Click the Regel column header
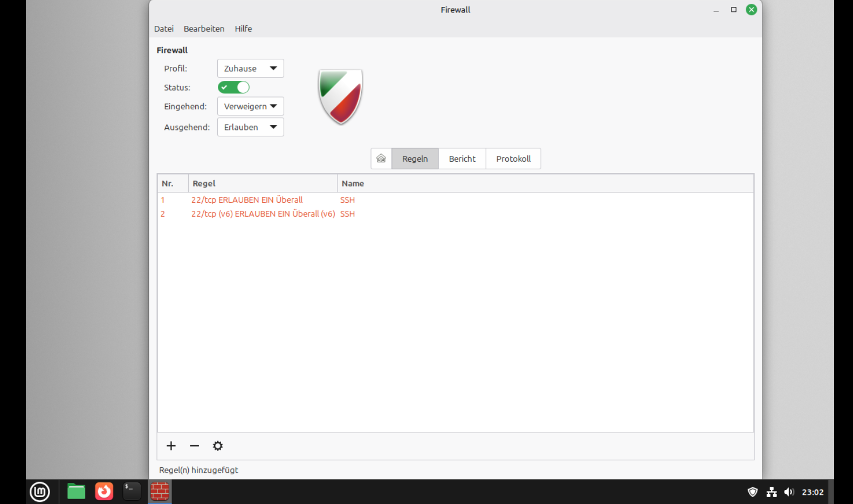The width and height of the screenshot is (853, 504). [x=263, y=183]
